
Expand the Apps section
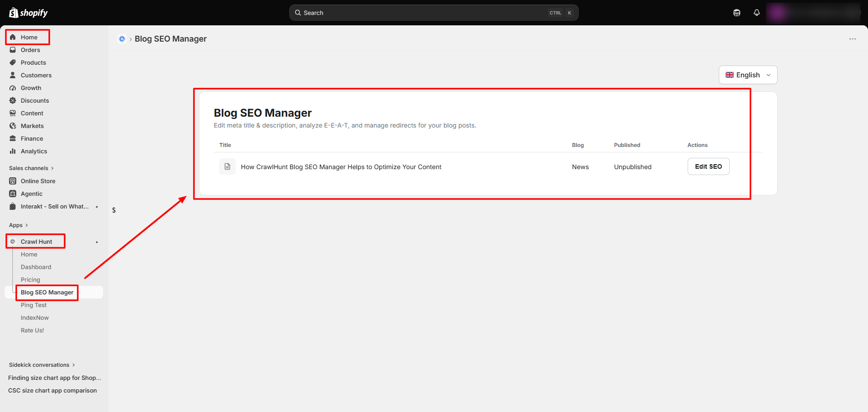point(19,225)
